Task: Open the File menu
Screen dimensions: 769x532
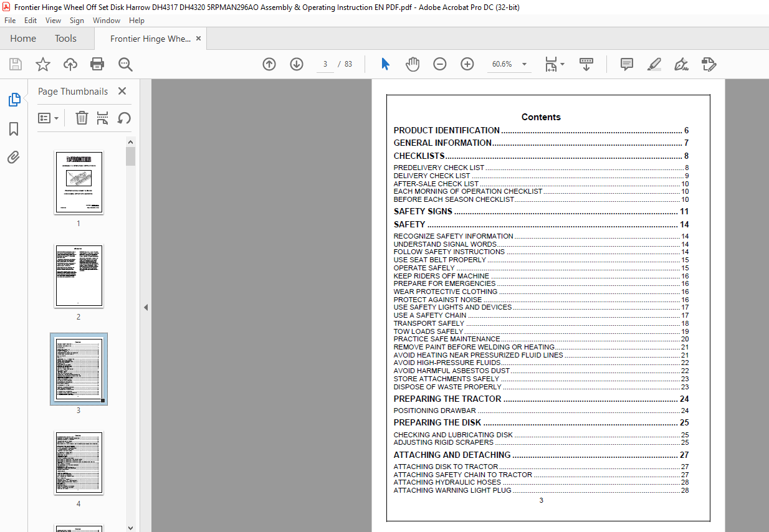Action: (x=10, y=21)
